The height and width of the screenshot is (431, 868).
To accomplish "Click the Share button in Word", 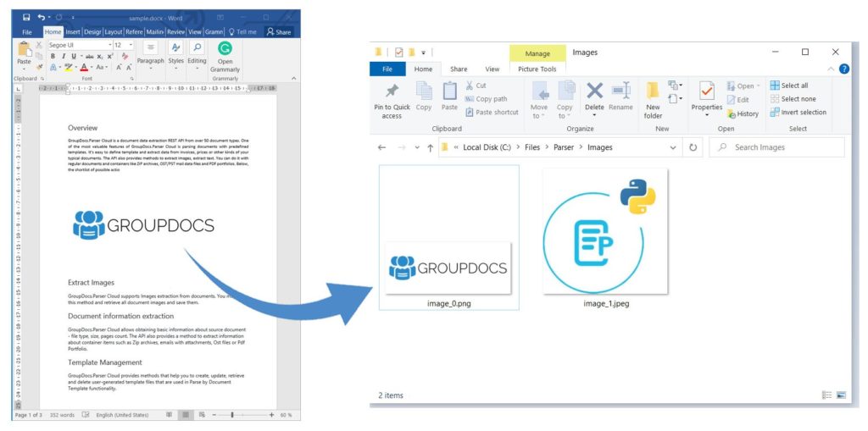I will coord(278,32).
